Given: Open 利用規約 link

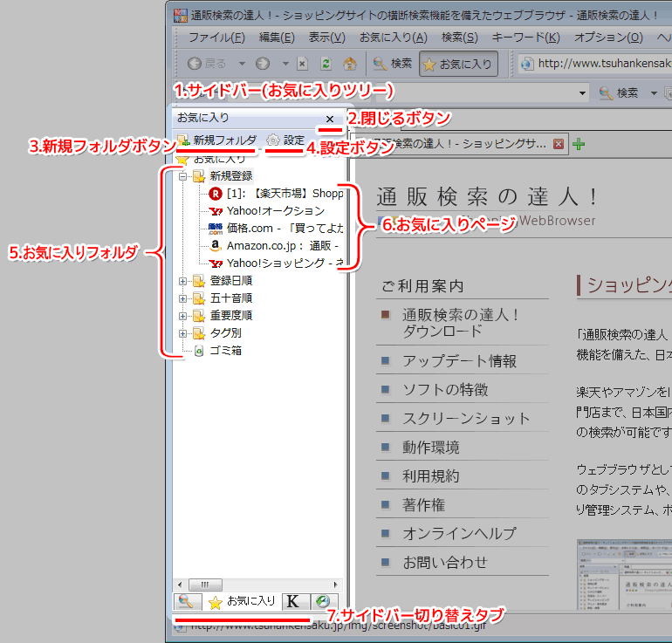Looking at the screenshot, I should click(431, 476).
